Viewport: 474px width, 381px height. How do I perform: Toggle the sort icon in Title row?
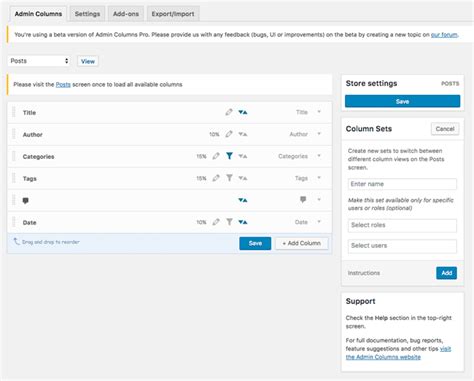[x=243, y=112]
